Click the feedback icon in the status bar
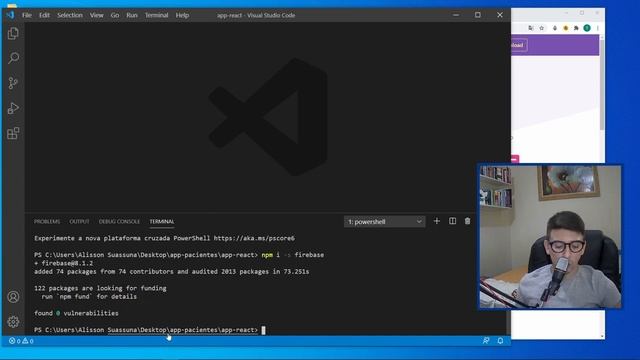Screen dimensions: 640x360 click(x=486, y=341)
